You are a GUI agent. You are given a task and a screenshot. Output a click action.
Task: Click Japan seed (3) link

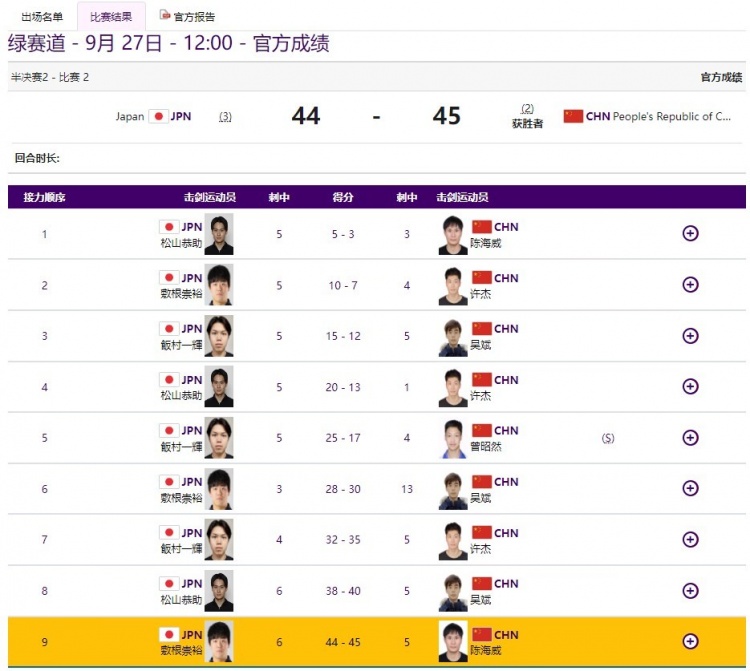click(x=225, y=116)
